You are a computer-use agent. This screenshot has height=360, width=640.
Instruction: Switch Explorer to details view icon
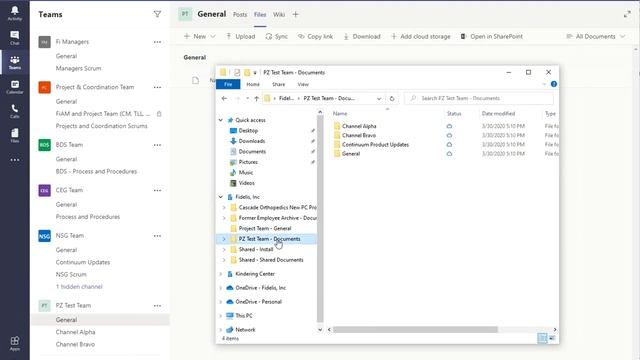point(542,338)
